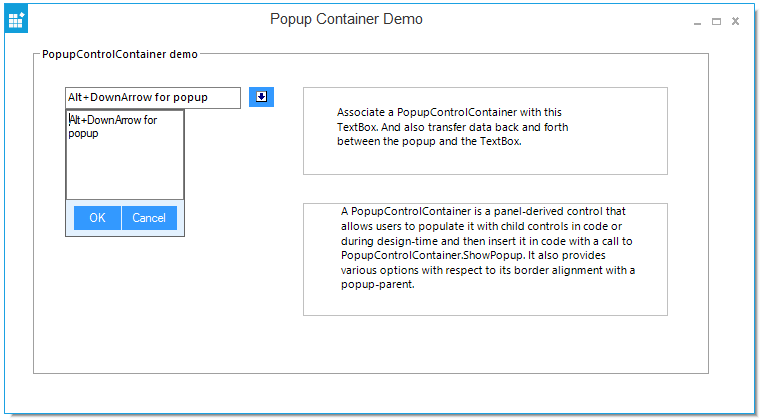The image size is (760, 419).
Task: Select the "PopupControlContainer demo" group box label
Action: (120, 55)
